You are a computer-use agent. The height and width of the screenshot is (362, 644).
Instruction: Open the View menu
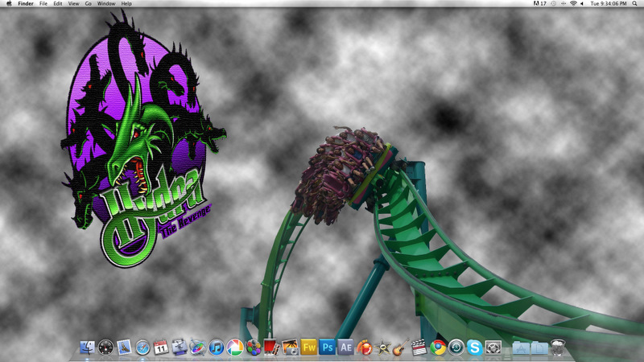click(x=73, y=4)
